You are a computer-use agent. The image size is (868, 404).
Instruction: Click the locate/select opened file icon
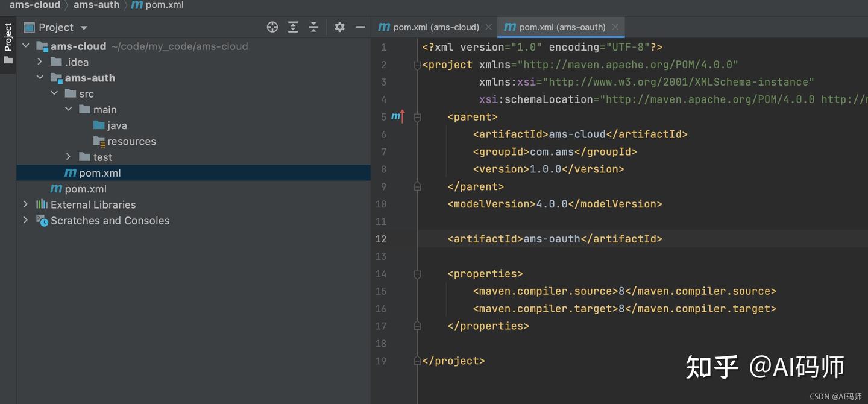[x=272, y=27]
